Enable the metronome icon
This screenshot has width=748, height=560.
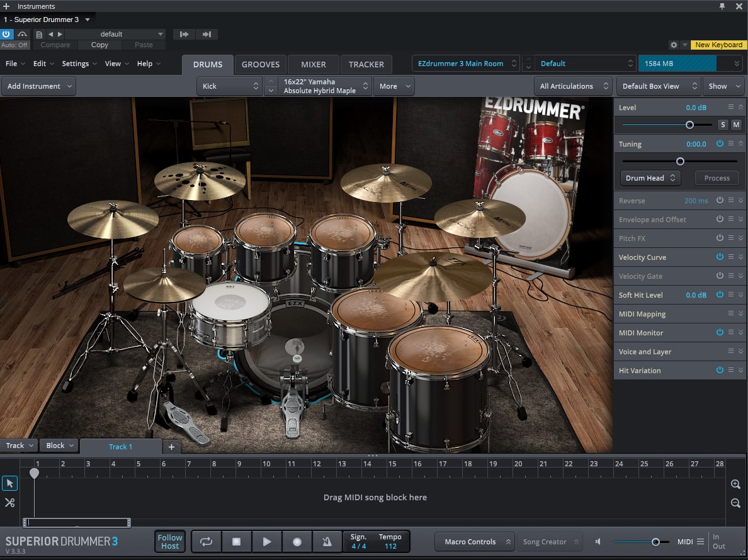[327, 541]
